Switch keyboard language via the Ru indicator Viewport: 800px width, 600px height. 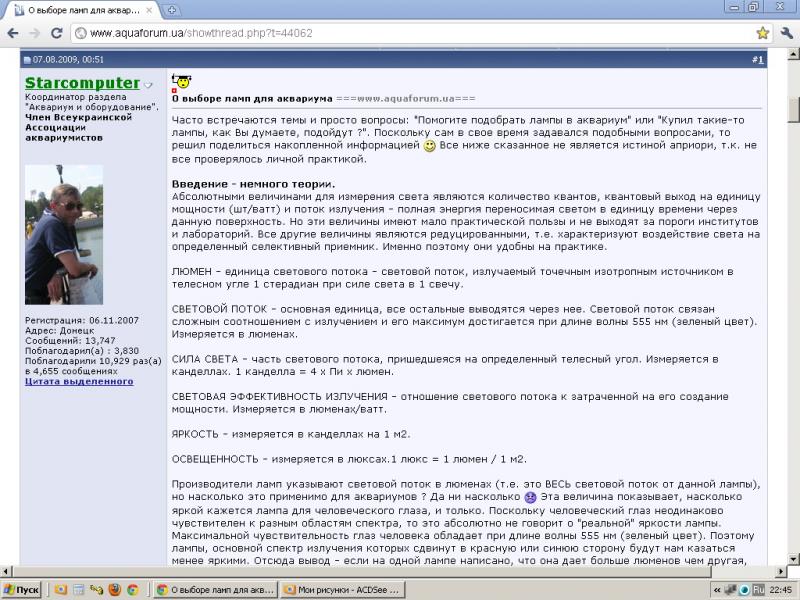(x=758, y=590)
